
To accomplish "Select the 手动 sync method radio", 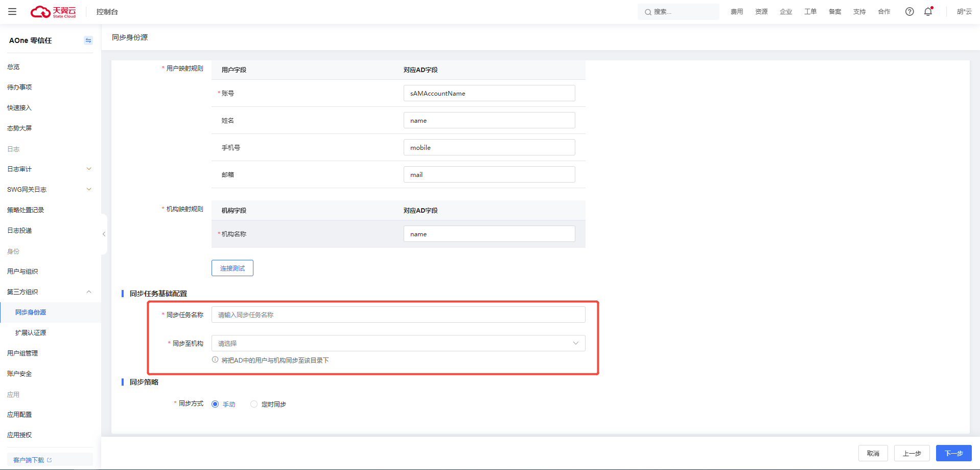I will tap(216, 404).
